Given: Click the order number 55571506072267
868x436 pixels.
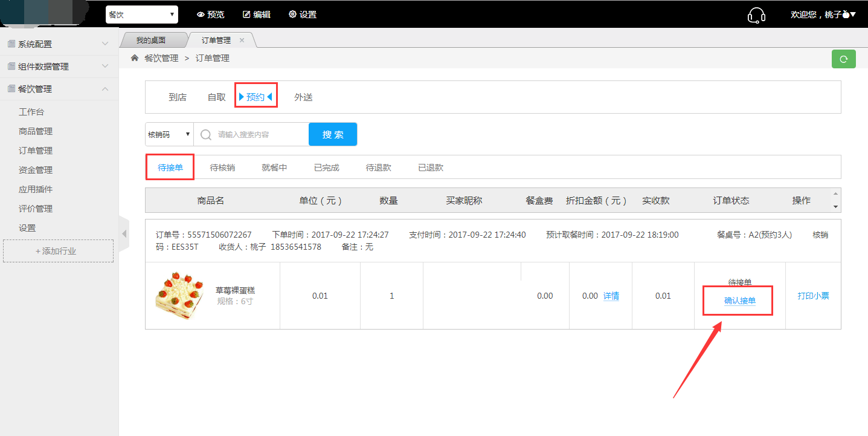Looking at the screenshot, I should point(219,235).
